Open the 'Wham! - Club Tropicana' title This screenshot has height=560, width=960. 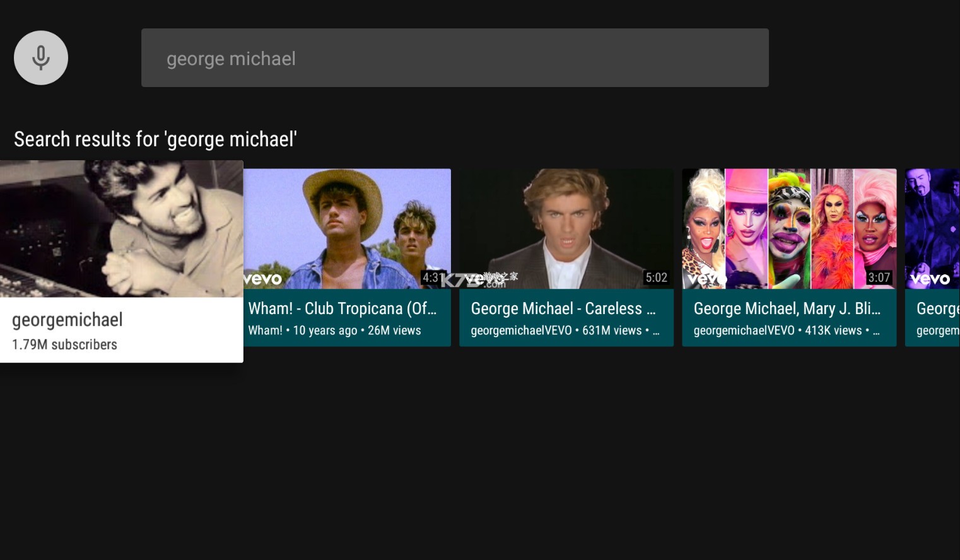pyautogui.click(x=342, y=308)
